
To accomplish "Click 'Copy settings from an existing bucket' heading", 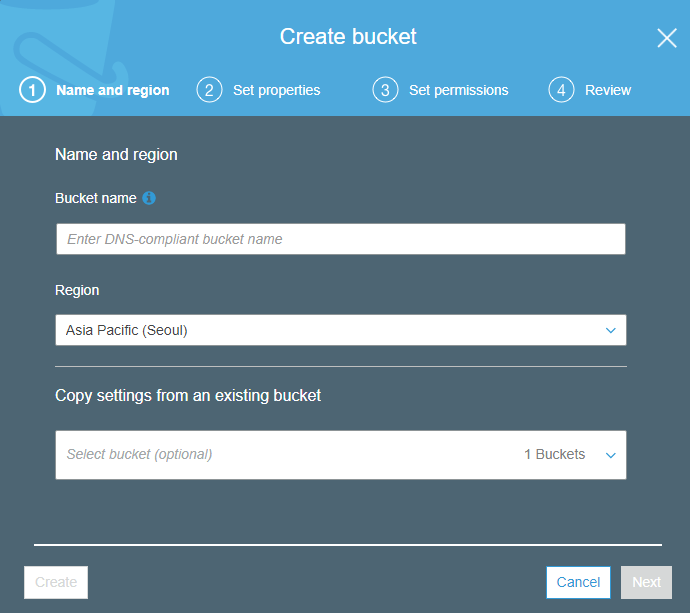I will pos(188,396).
